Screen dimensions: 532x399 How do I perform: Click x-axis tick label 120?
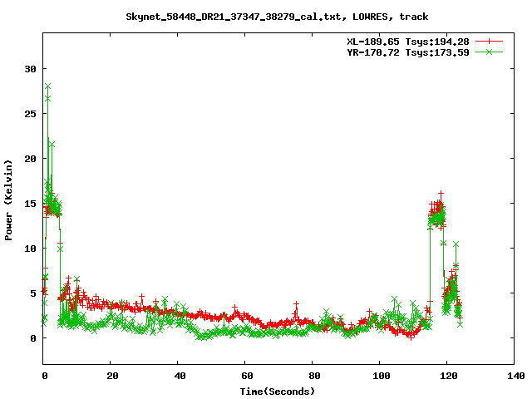449,376
